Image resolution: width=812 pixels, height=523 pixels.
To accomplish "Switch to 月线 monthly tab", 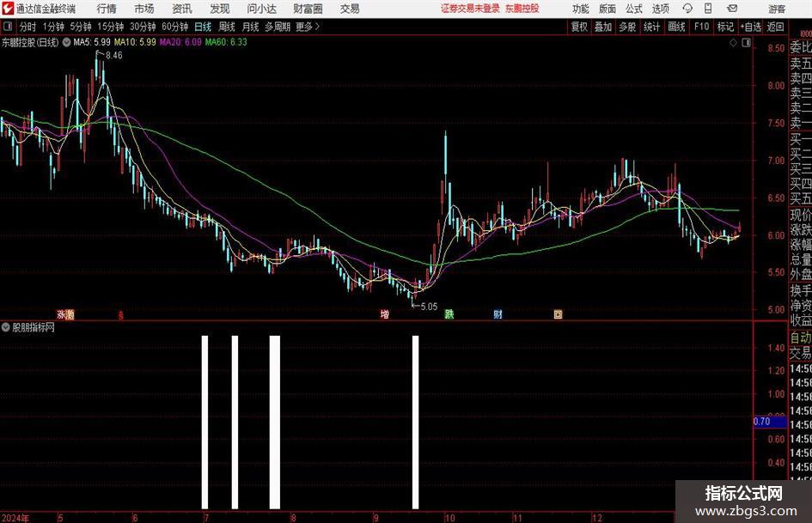I will tap(251, 27).
